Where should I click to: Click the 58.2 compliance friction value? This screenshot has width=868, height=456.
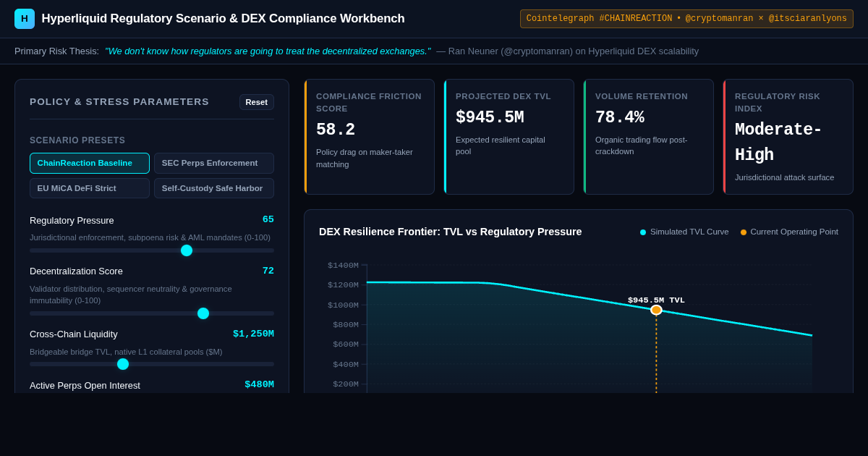336,130
